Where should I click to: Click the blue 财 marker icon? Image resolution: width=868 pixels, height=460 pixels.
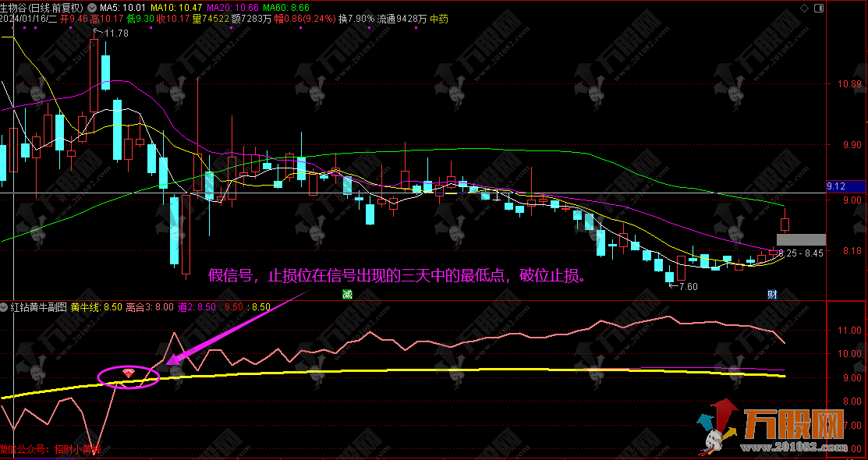pyautogui.click(x=771, y=294)
